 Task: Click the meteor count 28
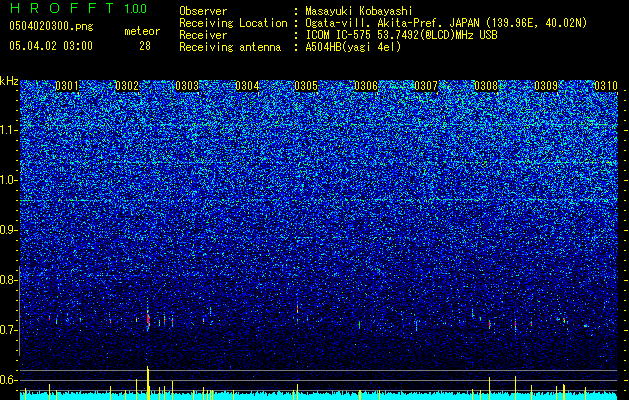[145, 46]
